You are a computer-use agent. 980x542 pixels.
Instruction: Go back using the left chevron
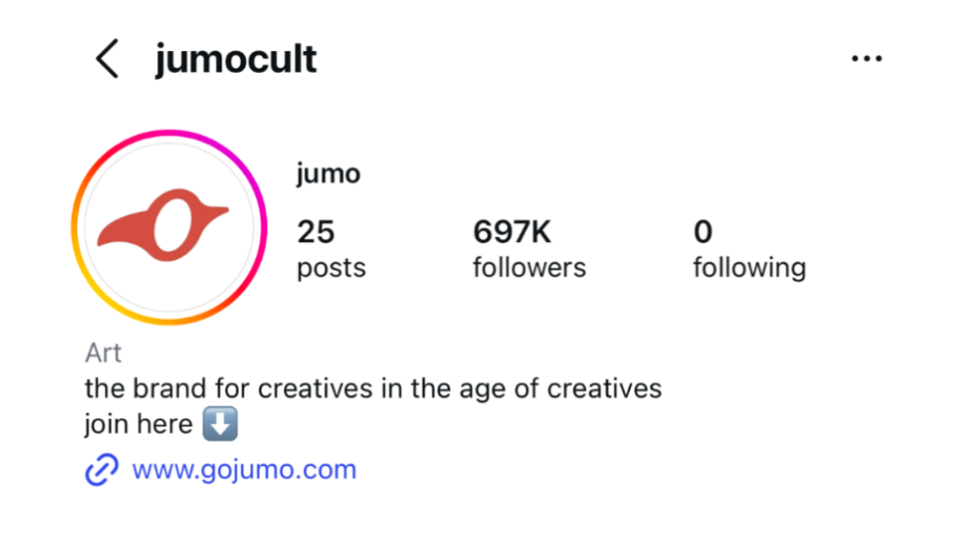[107, 60]
